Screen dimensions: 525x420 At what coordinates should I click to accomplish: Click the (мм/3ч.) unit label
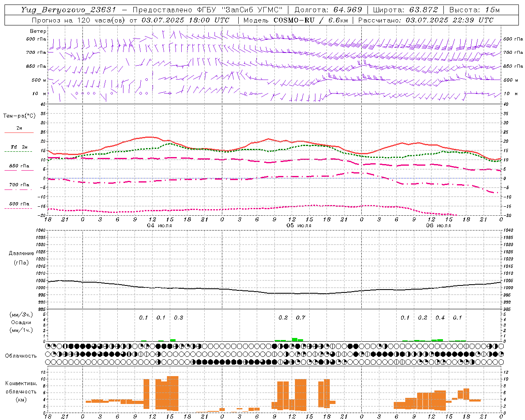pos(21,315)
